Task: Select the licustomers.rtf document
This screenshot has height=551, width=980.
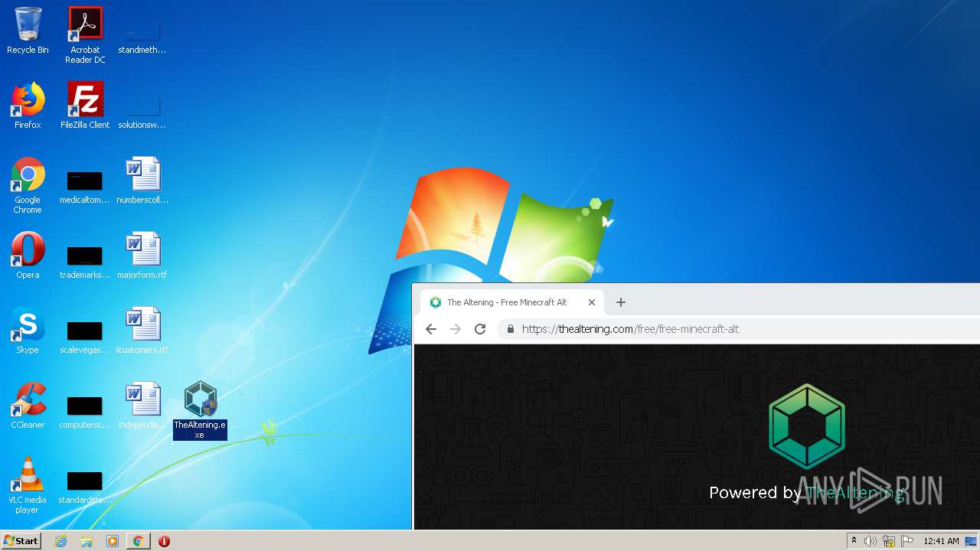Action: tap(142, 331)
